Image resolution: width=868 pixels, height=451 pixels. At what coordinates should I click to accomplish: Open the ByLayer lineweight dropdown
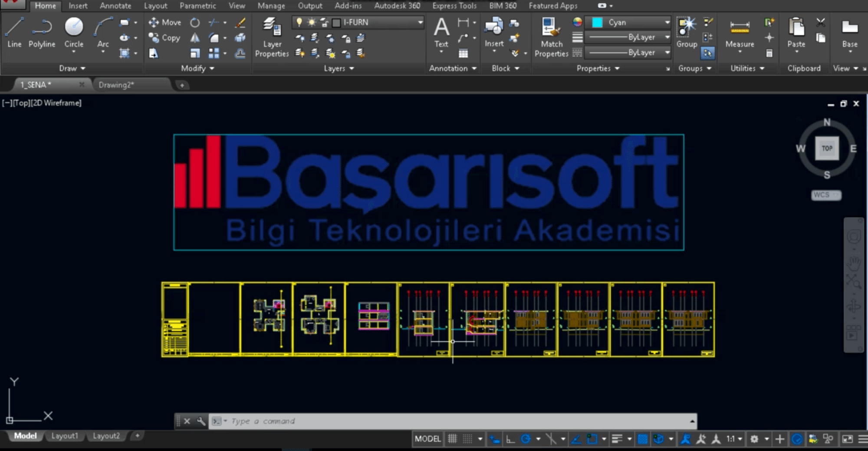[667, 37]
